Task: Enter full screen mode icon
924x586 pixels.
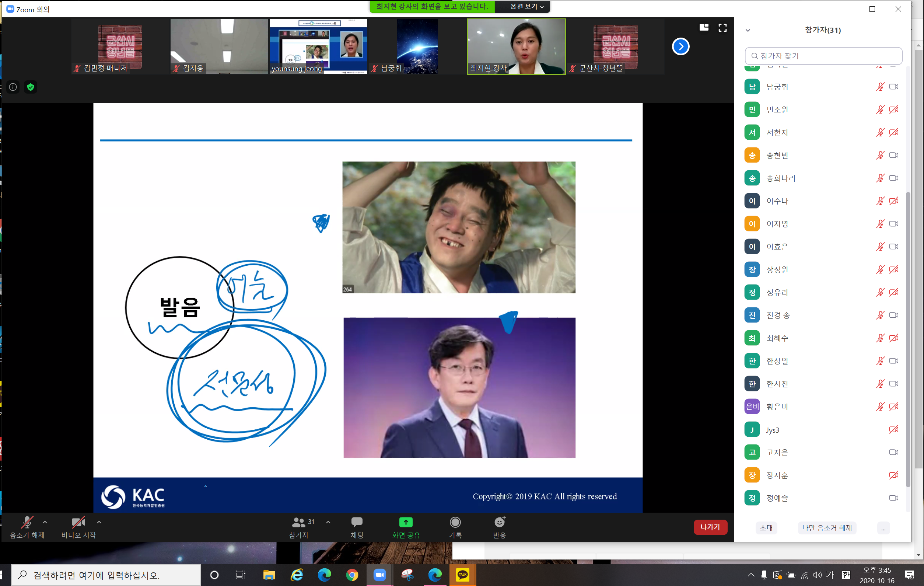Action: click(722, 28)
